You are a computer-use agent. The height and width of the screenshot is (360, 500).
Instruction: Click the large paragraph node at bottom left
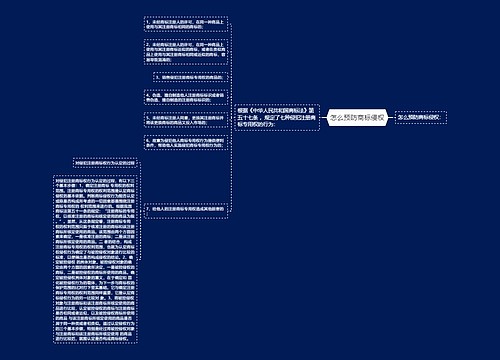click(x=95, y=259)
